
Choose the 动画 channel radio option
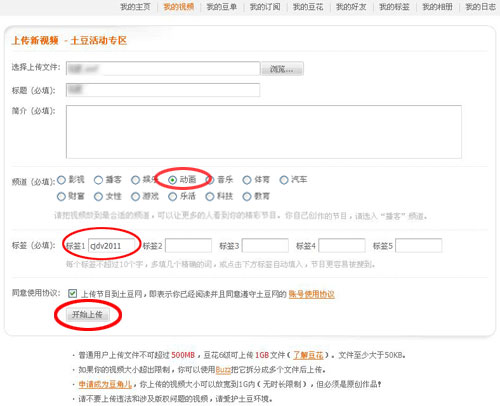coord(172,180)
